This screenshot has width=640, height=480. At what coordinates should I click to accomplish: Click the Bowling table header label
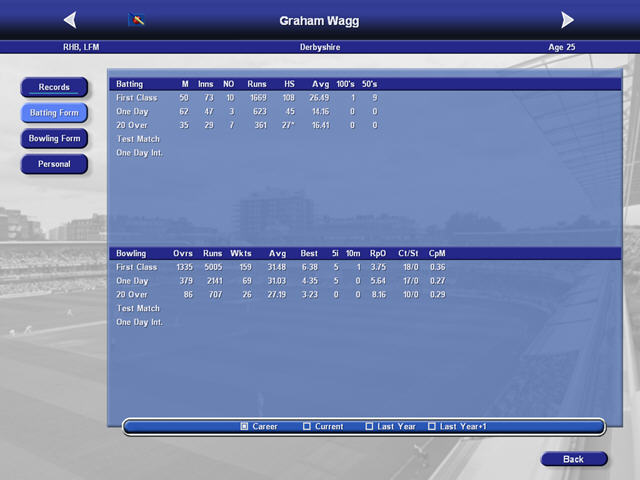pos(131,253)
